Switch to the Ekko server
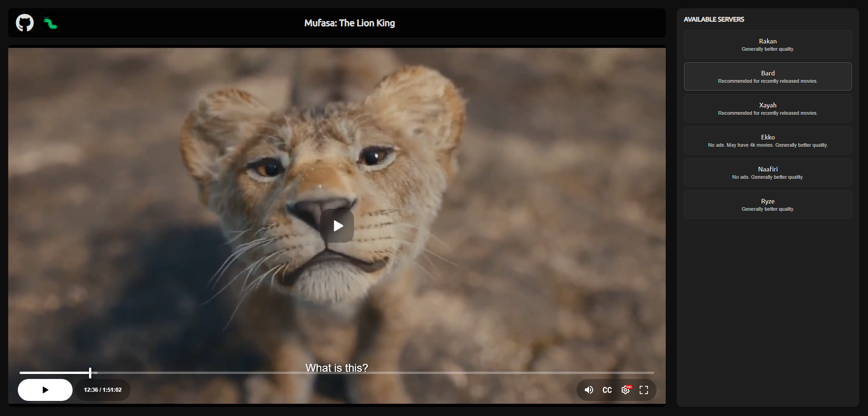Screen dimensions: 868x416 [x=768, y=140]
